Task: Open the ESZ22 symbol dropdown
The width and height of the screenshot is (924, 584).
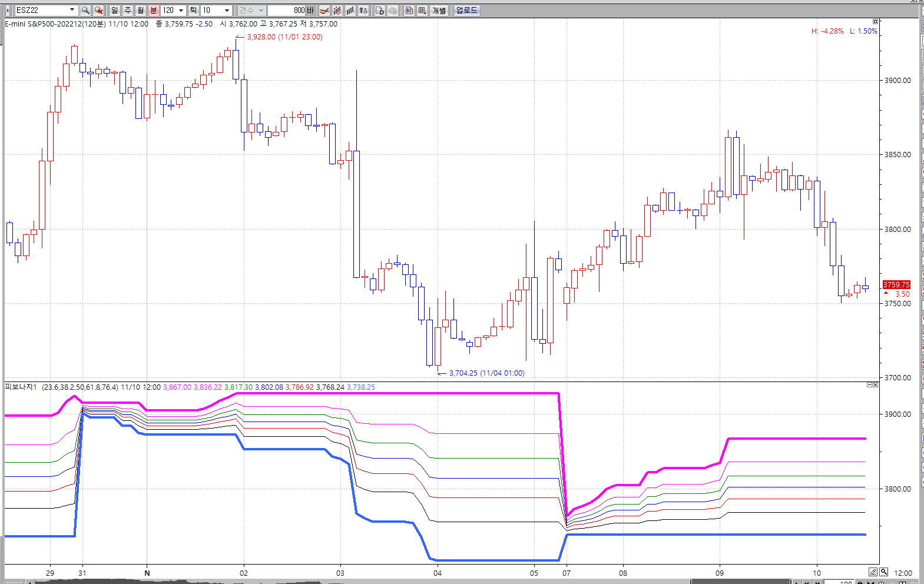Action: click(72, 11)
